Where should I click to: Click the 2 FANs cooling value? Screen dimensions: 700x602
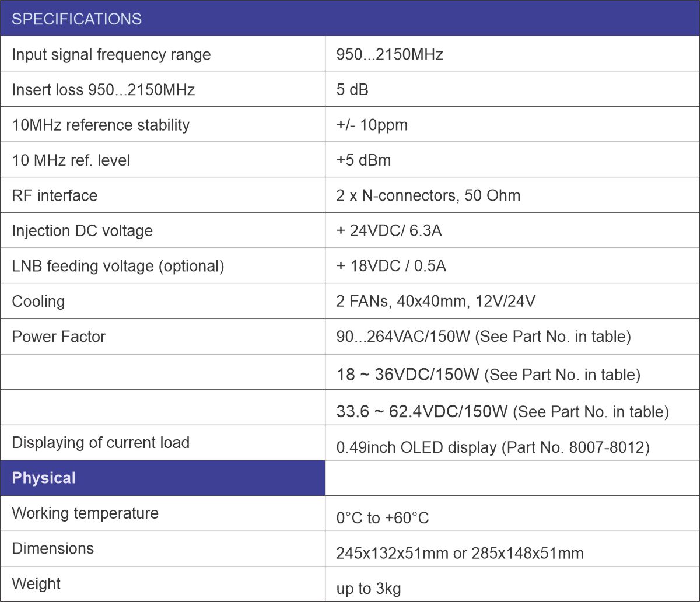[436, 302]
